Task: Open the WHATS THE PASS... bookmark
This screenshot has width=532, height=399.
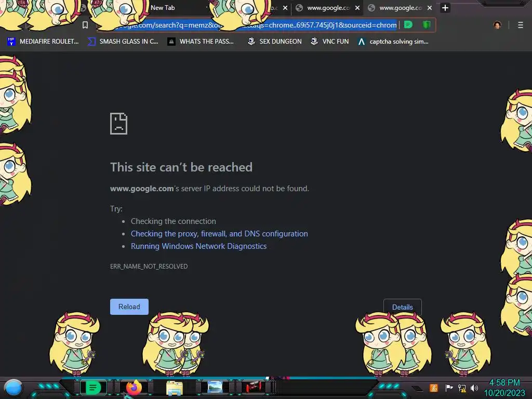Action: (x=201, y=42)
